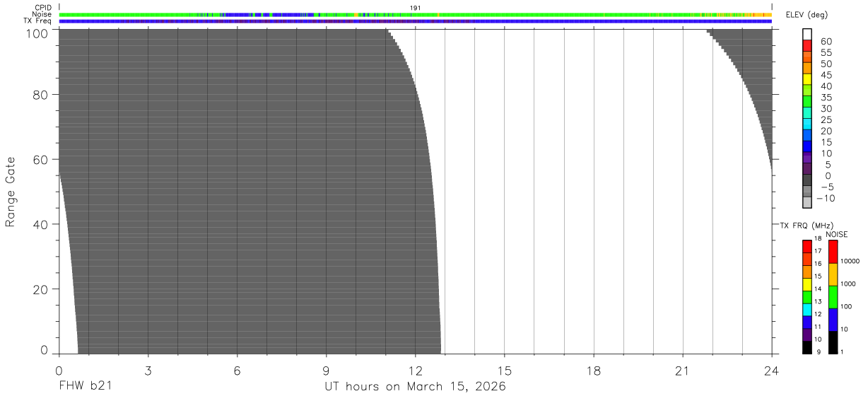The width and height of the screenshot is (868, 401).
Task: Select the yellow segment of TX FRQ colorbar
Action: tap(807, 284)
